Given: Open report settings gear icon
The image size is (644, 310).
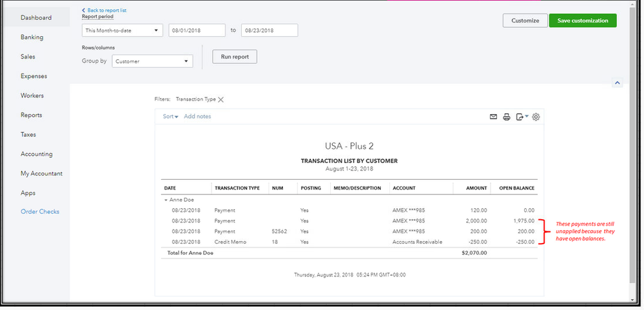Looking at the screenshot, I should point(536,117).
